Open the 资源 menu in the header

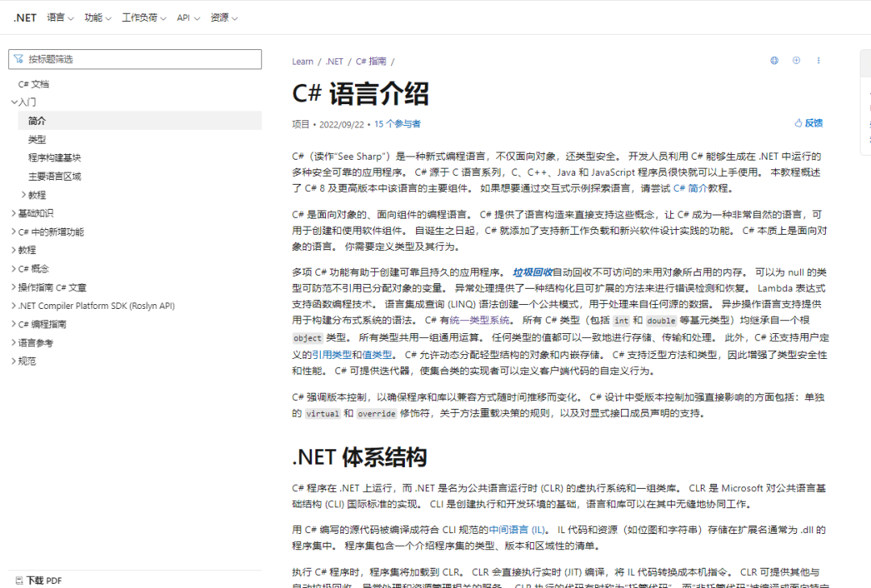tap(222, 17)
